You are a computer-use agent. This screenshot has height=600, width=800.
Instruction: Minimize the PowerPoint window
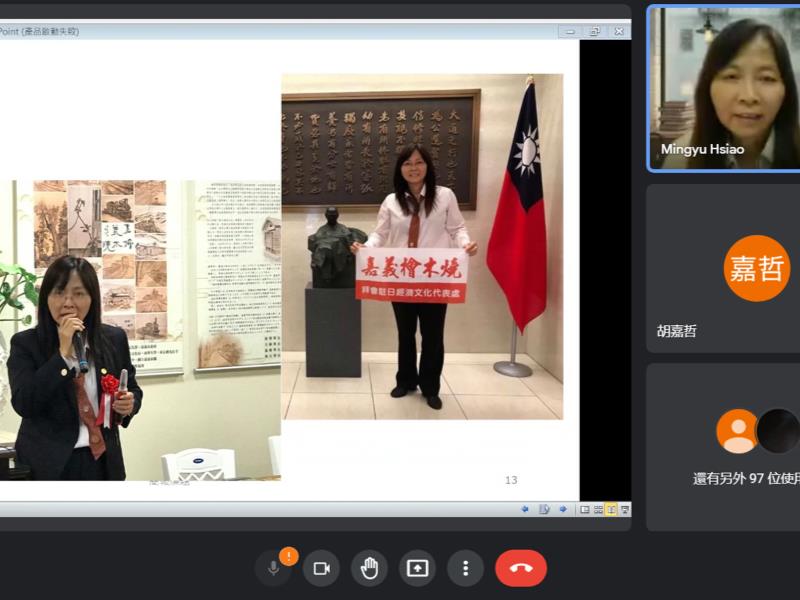pos(570,32)
